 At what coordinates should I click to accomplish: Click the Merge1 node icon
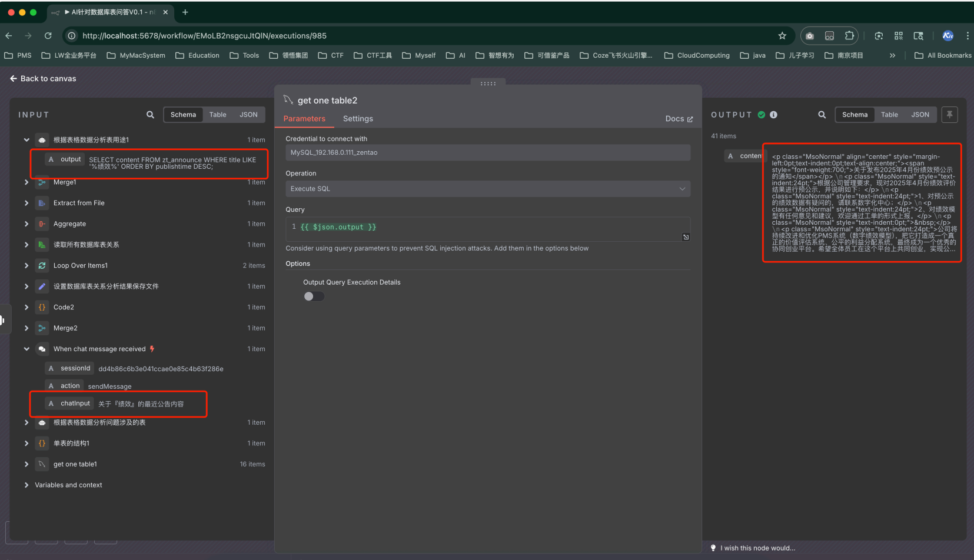coord(42,182)
